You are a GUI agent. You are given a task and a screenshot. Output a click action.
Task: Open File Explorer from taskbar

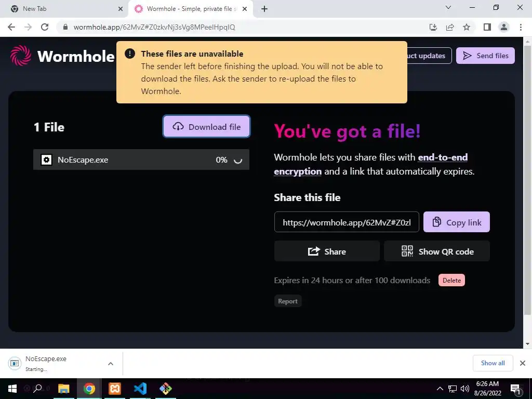[63, 389]
